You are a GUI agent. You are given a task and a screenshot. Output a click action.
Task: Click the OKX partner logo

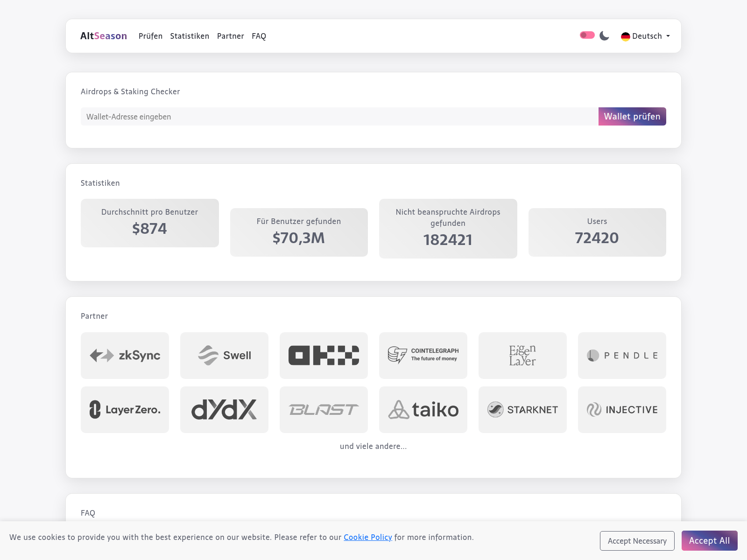324,356
